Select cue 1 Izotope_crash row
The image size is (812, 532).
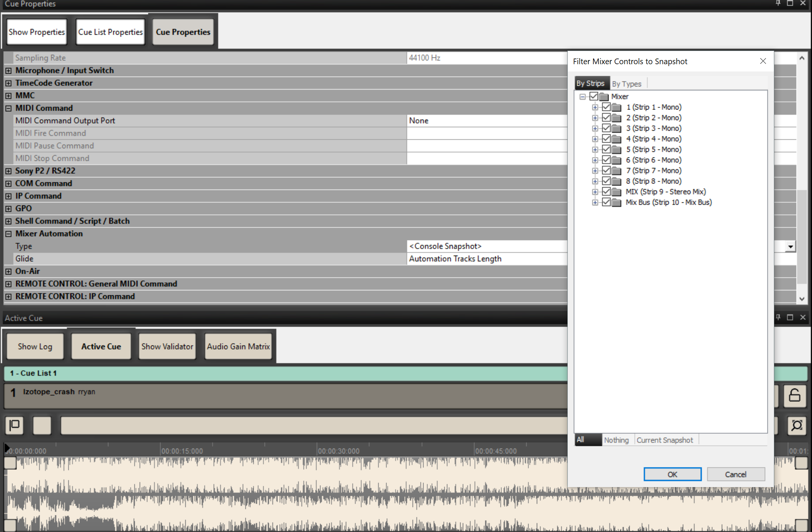(286, 396)
